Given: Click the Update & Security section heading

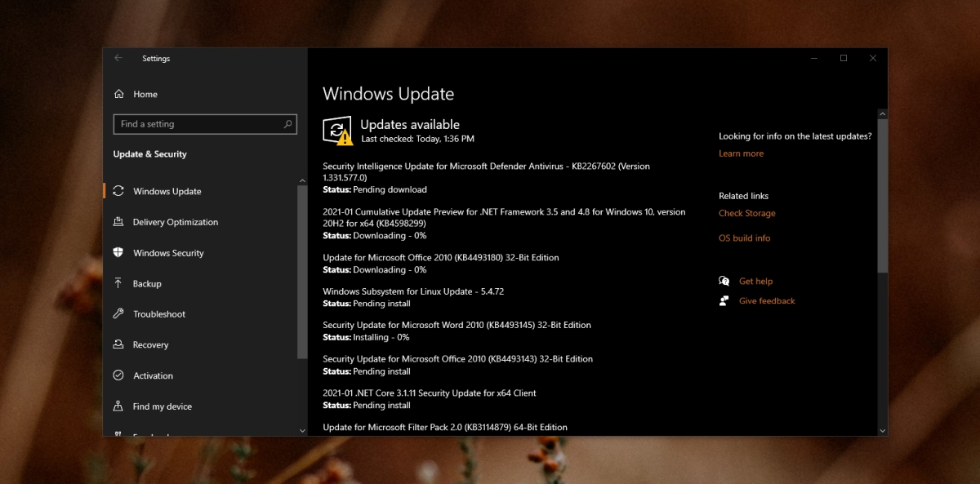Looking at the screenshot, I should [149, 154].
